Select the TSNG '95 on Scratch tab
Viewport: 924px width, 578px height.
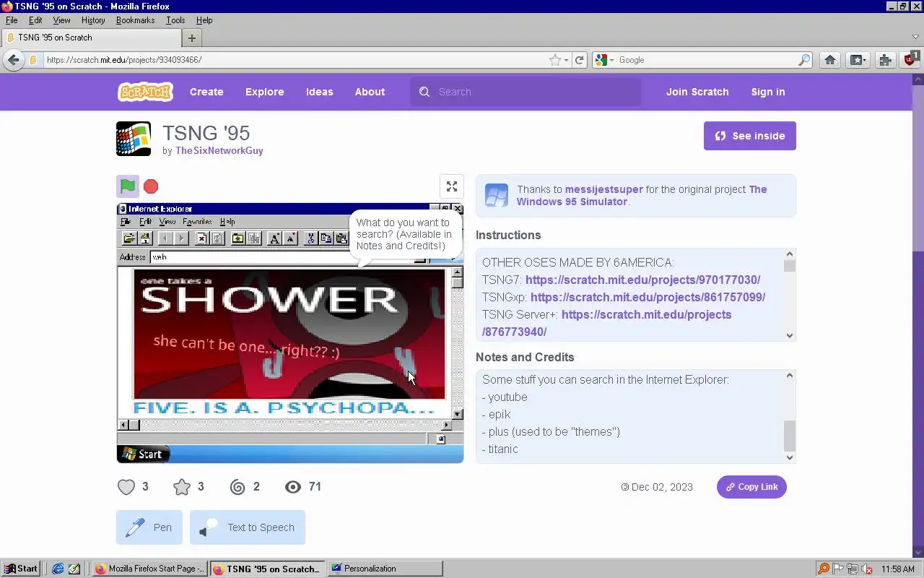coord(92,38)
